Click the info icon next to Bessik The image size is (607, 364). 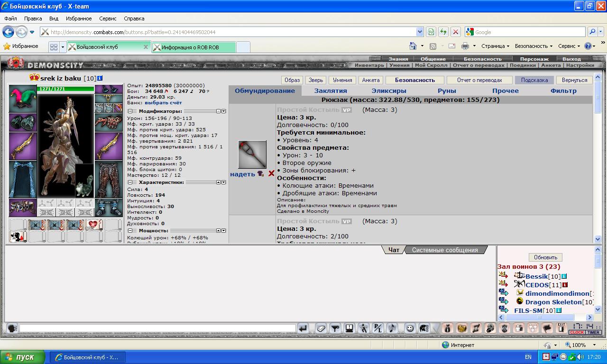[564, 276]
